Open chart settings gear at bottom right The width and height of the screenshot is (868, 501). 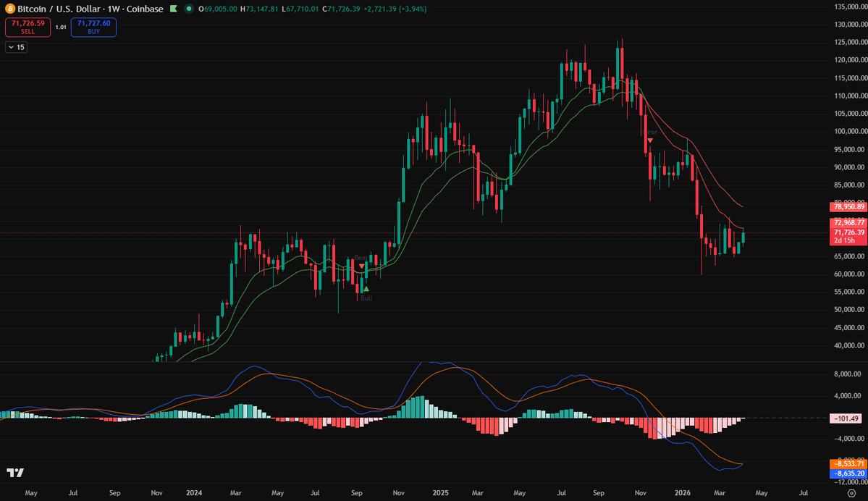[851, 493]
